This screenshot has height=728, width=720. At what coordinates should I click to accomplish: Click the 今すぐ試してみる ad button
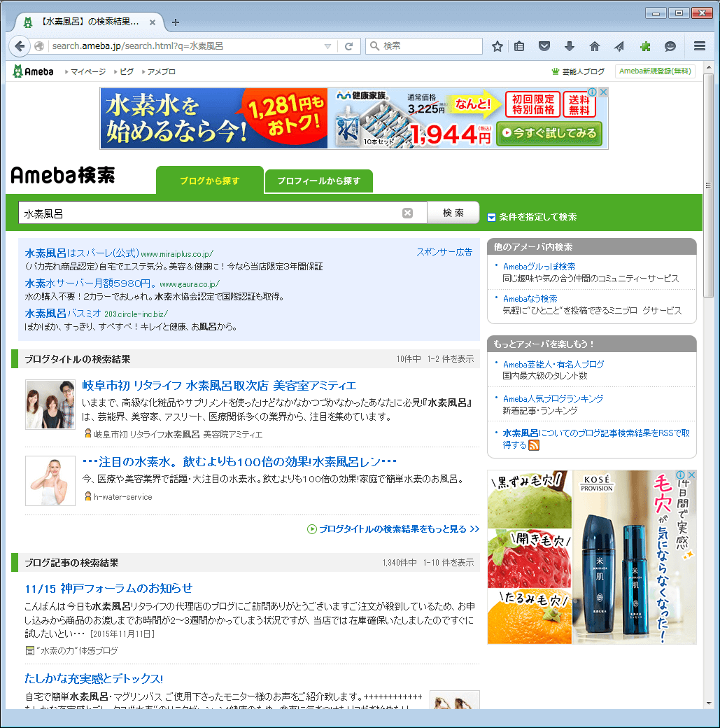pyautogui.click(x=549, y=133)
